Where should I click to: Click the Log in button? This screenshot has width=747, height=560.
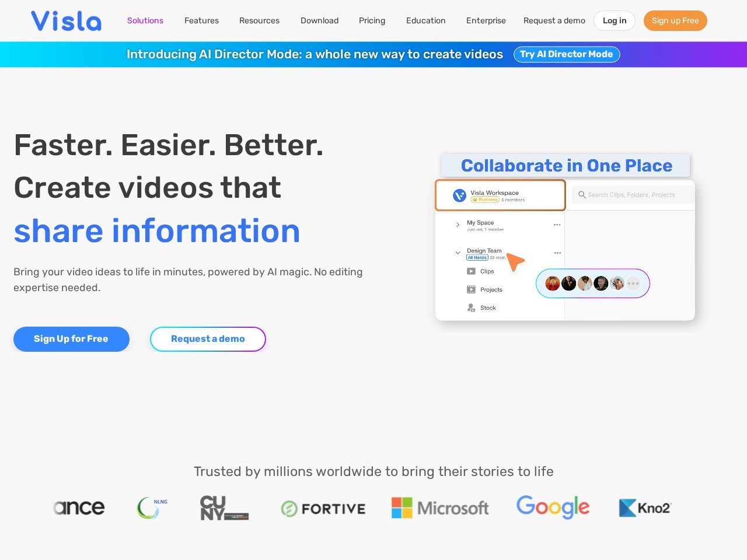[x=614, y=20]
